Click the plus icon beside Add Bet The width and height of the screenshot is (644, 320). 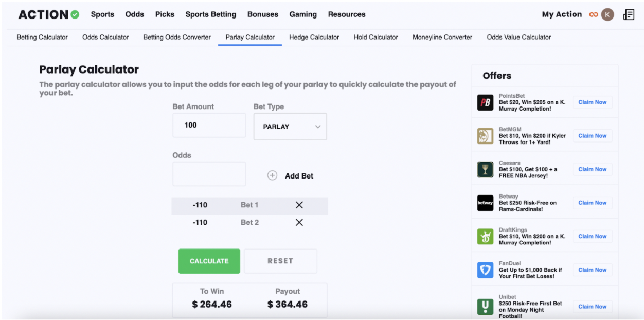pyautogui.click(x=273, y=175)
